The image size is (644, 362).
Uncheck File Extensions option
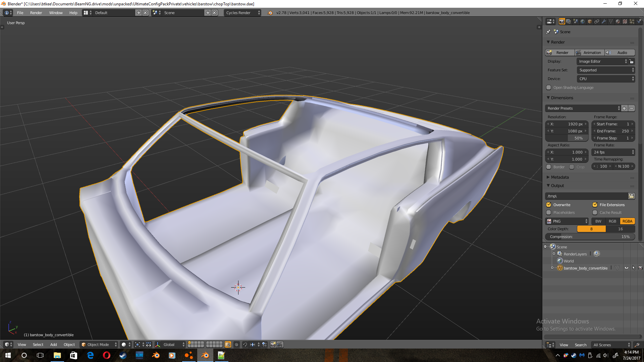(595, 205)
